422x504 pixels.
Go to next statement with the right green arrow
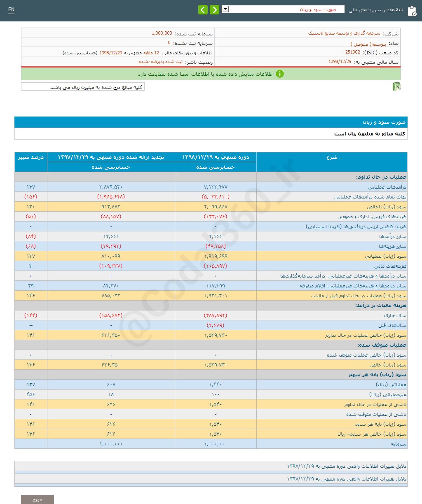point(214,9)
